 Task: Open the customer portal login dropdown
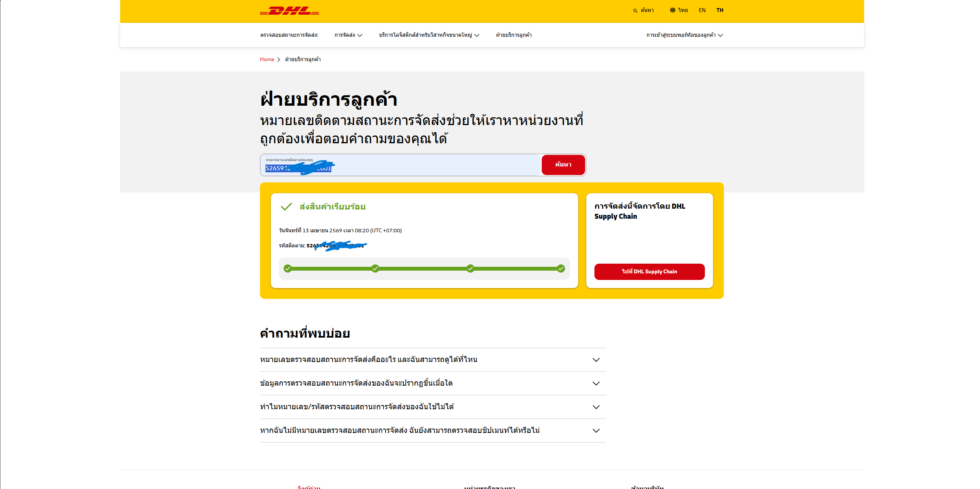pyautogui.click(x=684, y=35)
